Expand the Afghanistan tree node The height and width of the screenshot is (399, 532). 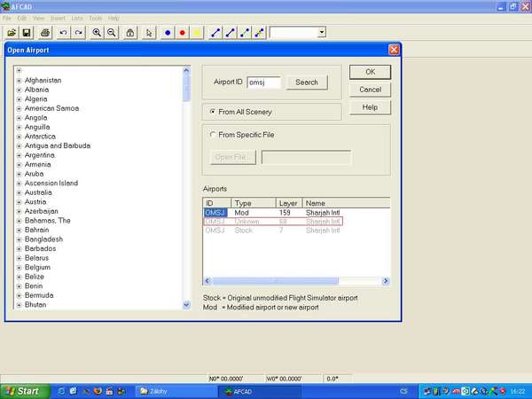[x=19, y=80]
